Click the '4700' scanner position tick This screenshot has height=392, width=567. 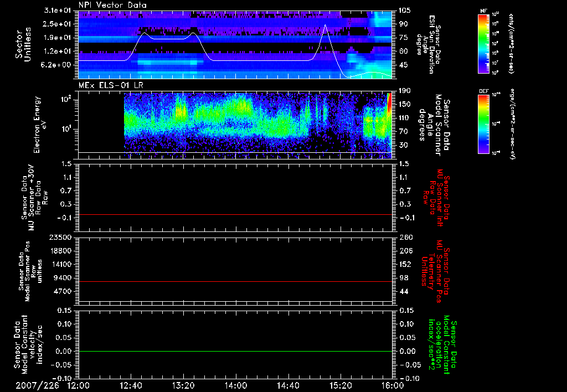tap(64, 291)
